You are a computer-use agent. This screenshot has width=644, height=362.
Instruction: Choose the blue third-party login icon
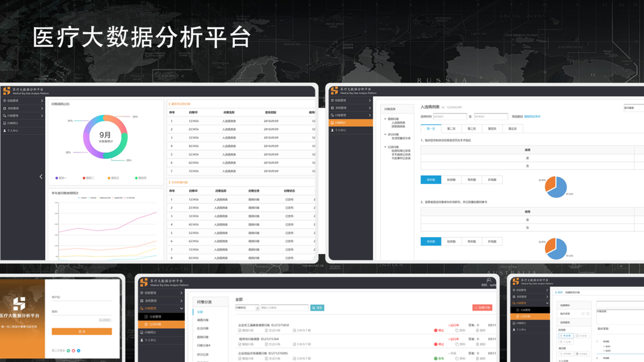pyautogui.click(x=79, y=351)
